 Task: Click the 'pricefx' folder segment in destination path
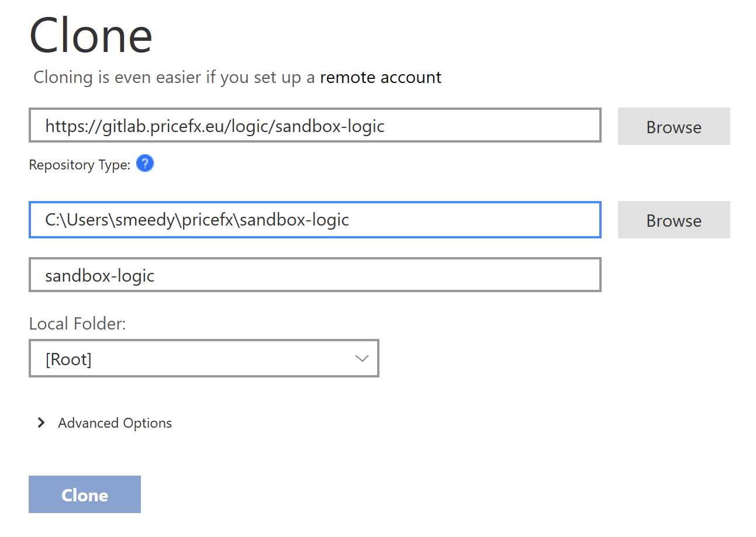[206, 220]
